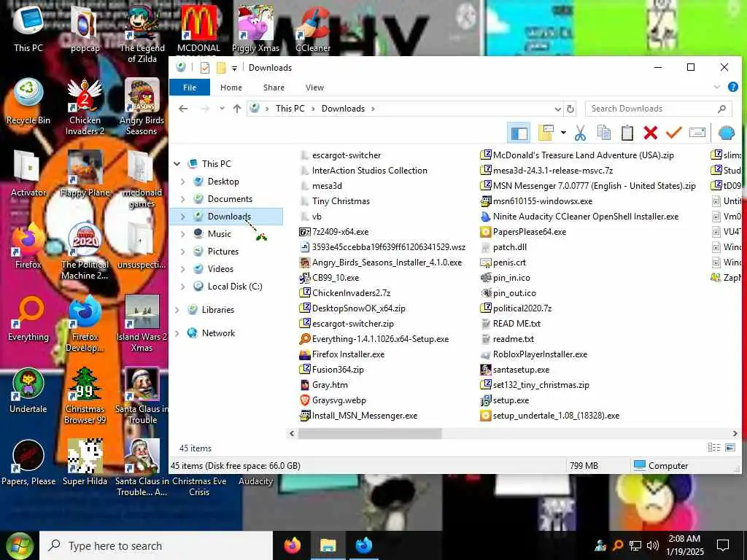This screenshot has height=560, width=747.
Task: Open address bar history dropdown
Action: pos(557,109)
